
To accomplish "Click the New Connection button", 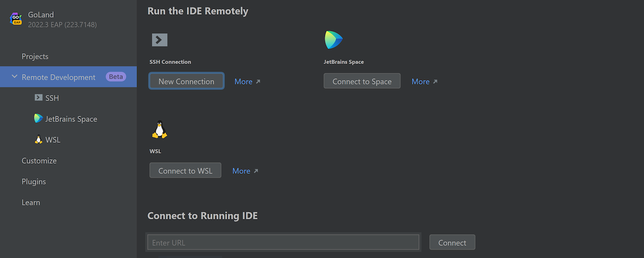I will coord(186,81).
